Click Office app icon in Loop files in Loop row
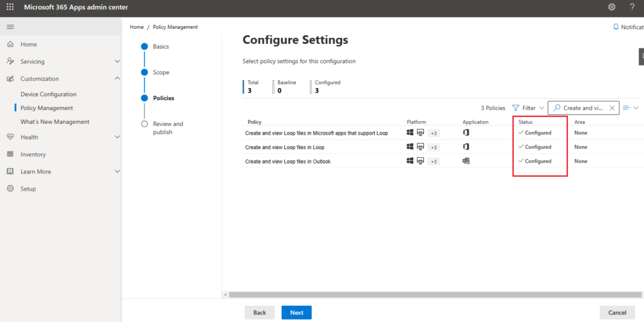Image resolution: width=644 pixels, height=322 pixels. [x=466, y=147]
